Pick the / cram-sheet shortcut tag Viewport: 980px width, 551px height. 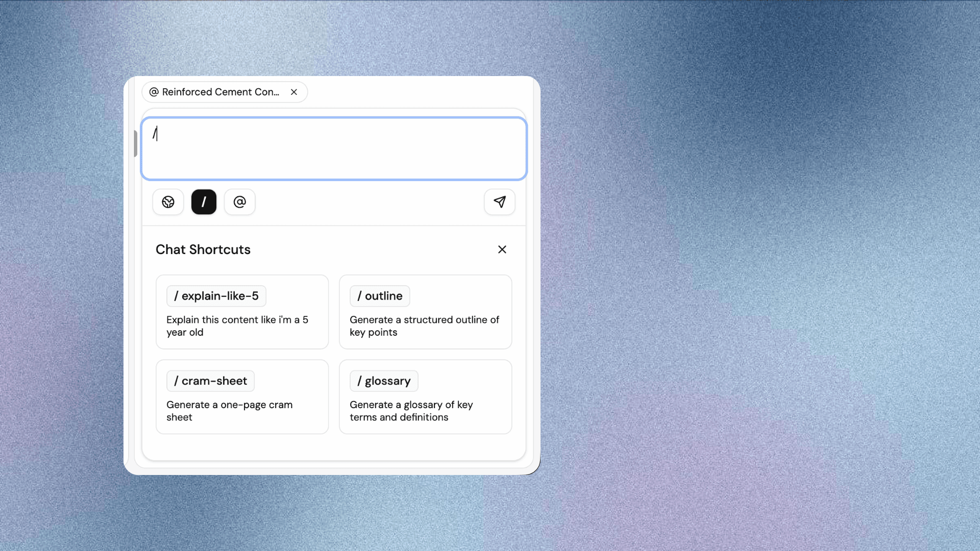click(210, 381)
